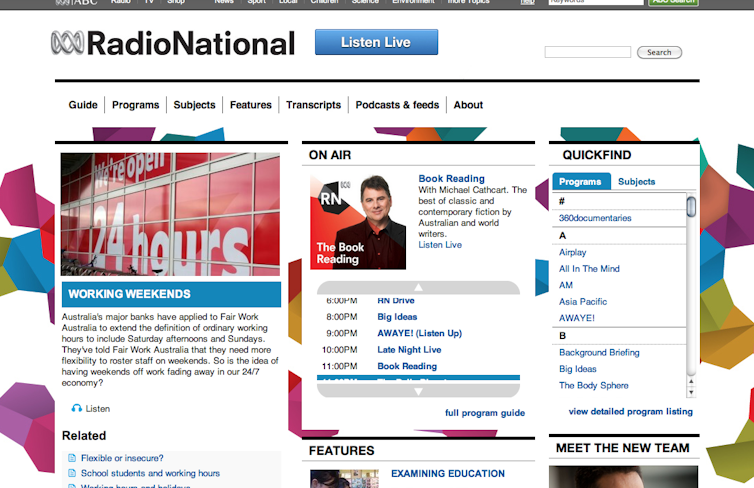Click the headphones Listen icon
754x488 pixels.
[76, 408]
